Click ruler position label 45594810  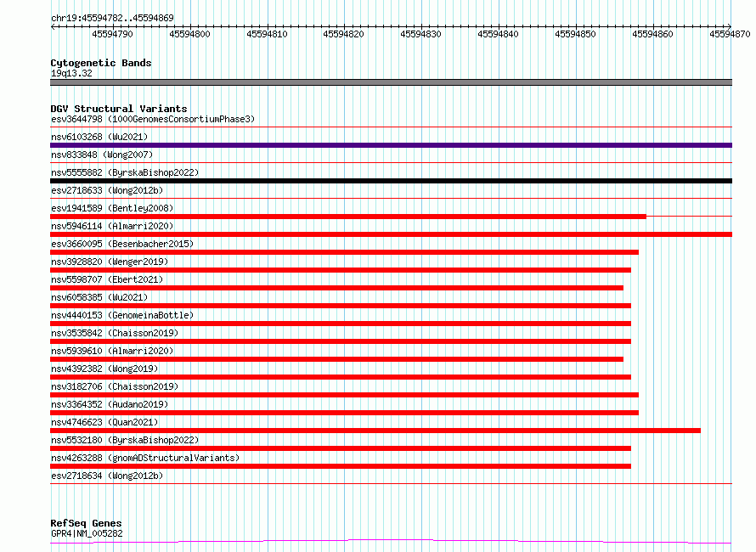(267, 34)
